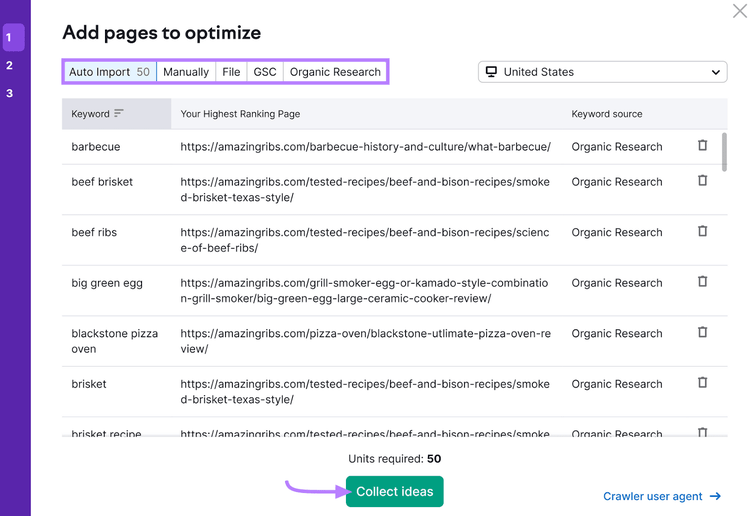The width and height of the screenshot is (750, 516).
Task: Delete the barbecue keyword row
Action: pos(702,145)
